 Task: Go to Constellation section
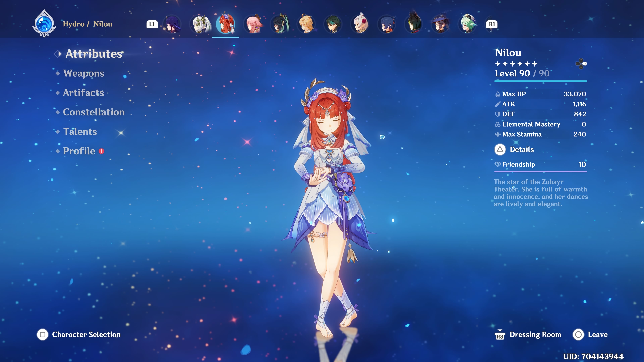pos(94,112)
